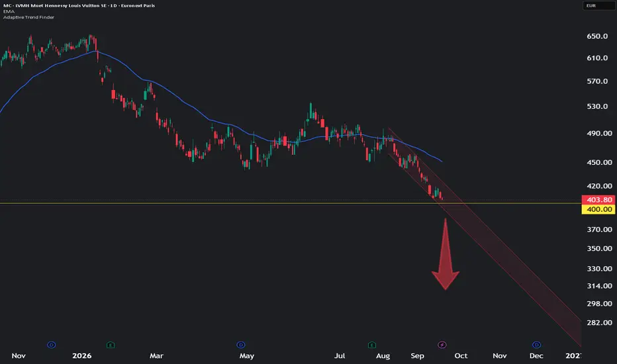Image resolution: width=617 pixels, height=364 pixels.
Task: Click the dividend marker above May
Action: (x=241, y=345)
